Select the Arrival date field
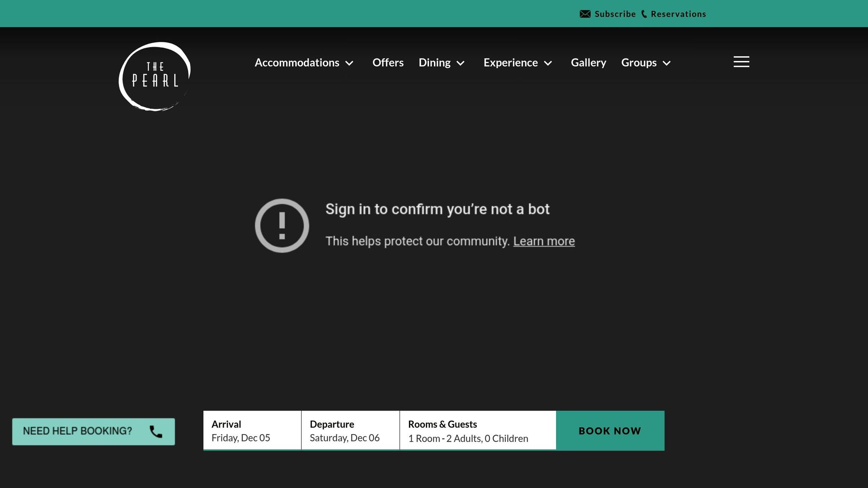Image resolution: width=868 pixels, height=488 pixels. tap(252, 430)
